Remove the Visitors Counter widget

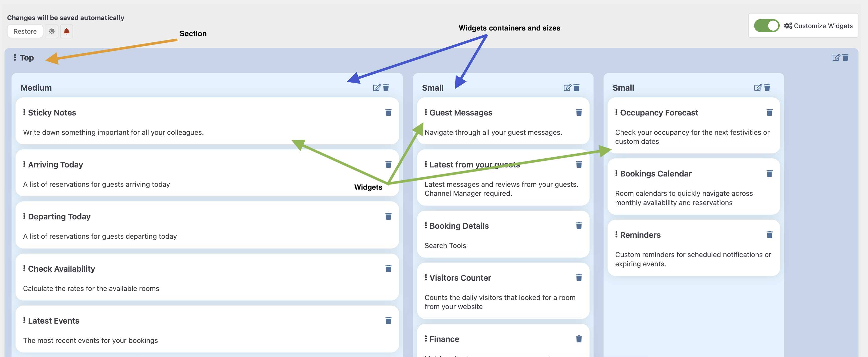coord(579,277)
